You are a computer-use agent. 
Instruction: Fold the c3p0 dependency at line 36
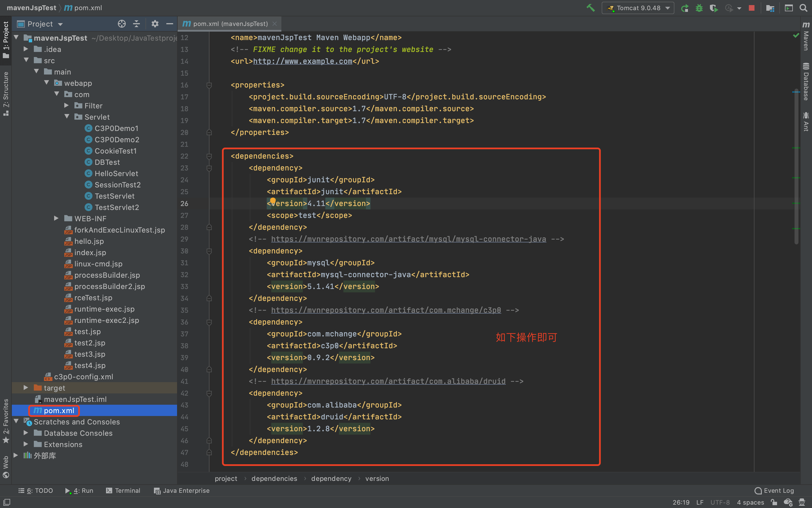pyautogui.click(x=209, y=322)
